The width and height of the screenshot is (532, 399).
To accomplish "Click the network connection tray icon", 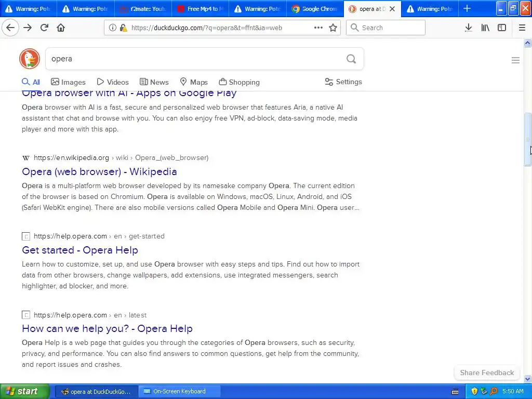I will 484,391.
